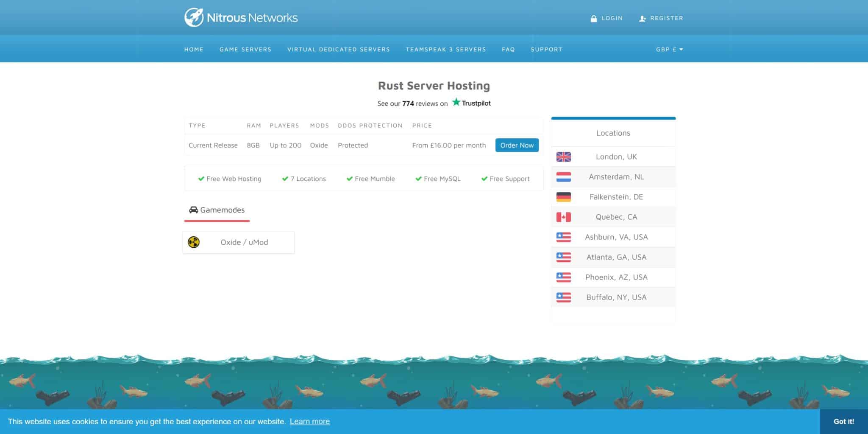Image resolution: width=868 pixels, height=434 pixels.
Task: Select the Oxide / uMod gamemode card
Action: click(239, 242)
